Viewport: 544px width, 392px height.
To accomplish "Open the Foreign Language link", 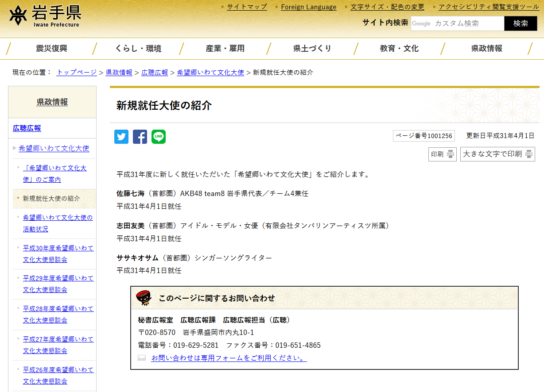I will pos(308,7).
